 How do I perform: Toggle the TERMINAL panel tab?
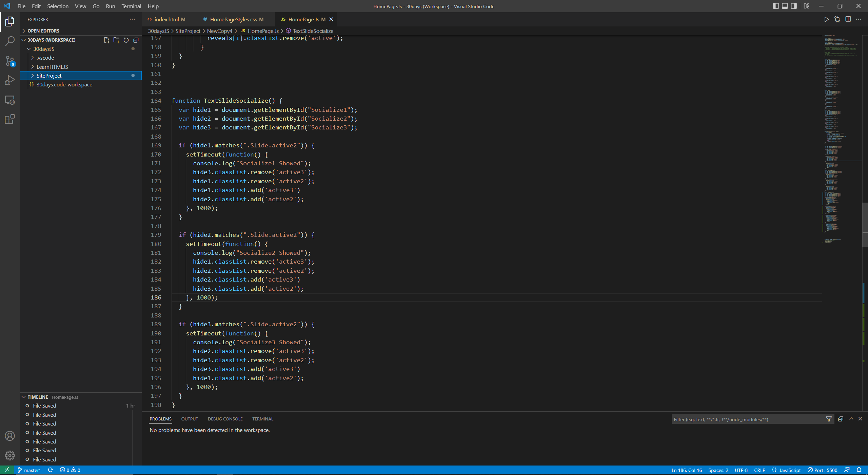click(x=262, y=419)
